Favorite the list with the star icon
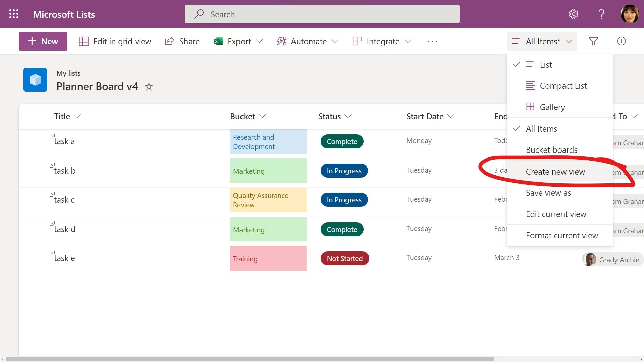This screenshot has height=362, width=644. coord(149,87)
